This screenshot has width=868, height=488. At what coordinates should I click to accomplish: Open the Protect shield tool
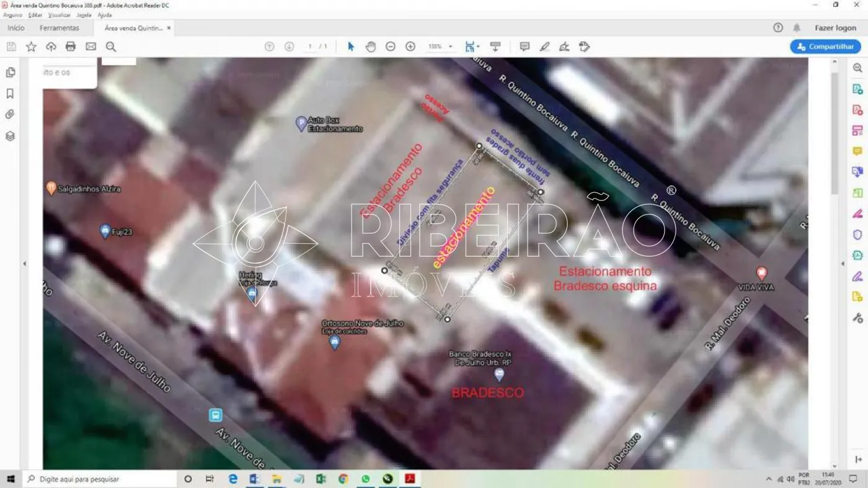coord(857,235)
